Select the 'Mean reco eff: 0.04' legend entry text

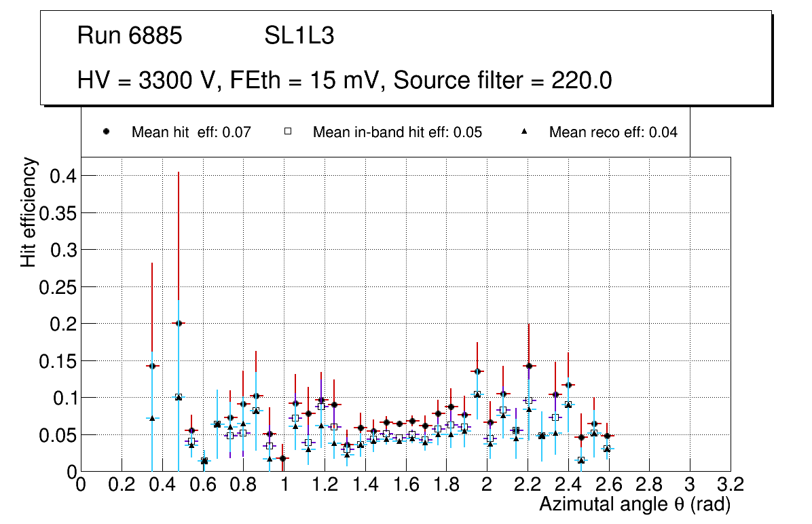point(613,132)
